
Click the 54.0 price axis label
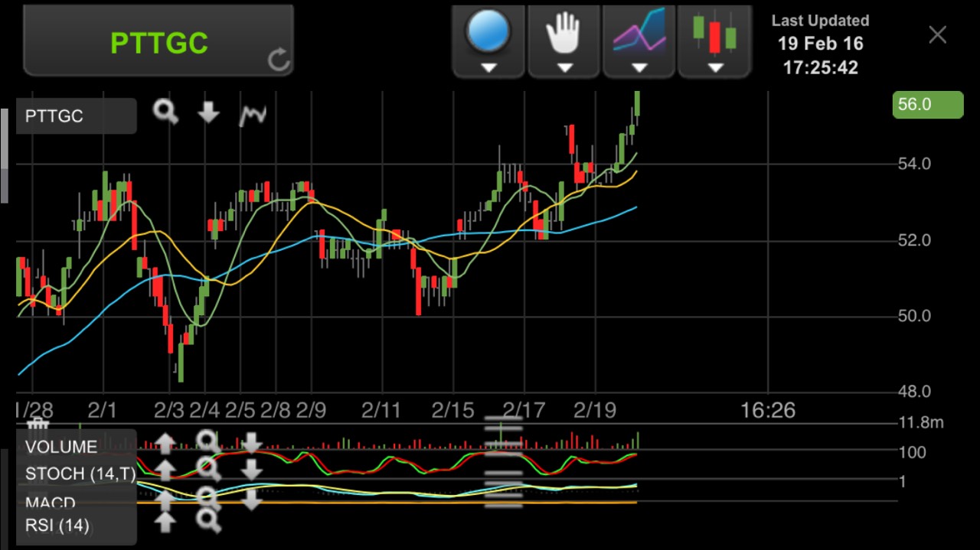[914, 164]
